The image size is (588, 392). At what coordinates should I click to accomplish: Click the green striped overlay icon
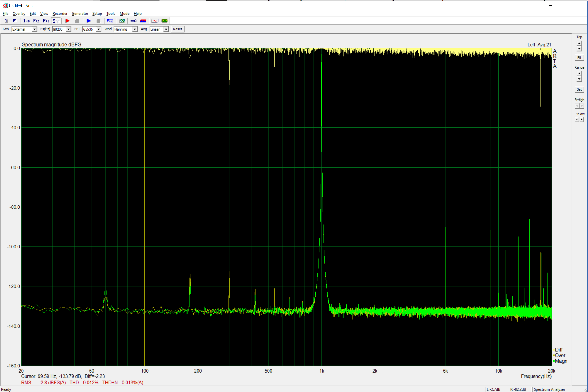click(122, 21)
